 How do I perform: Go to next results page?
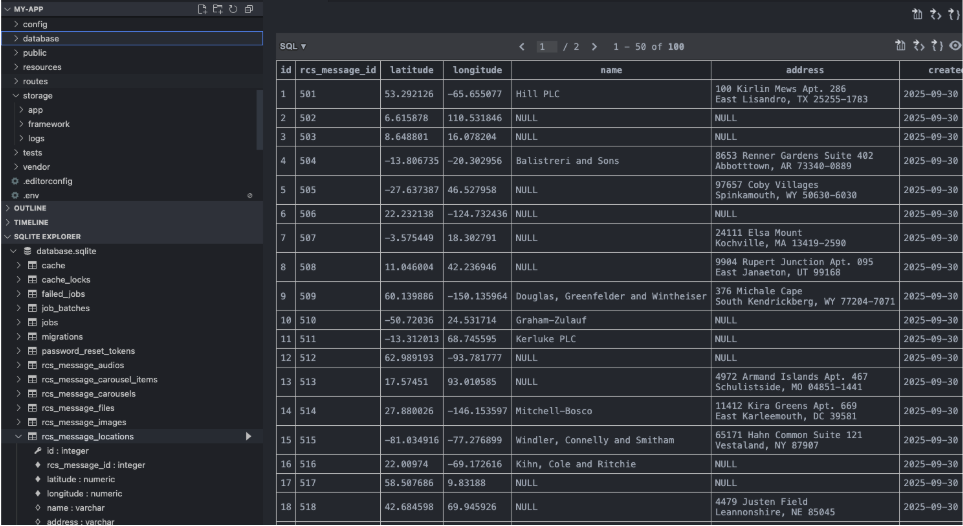594,47
